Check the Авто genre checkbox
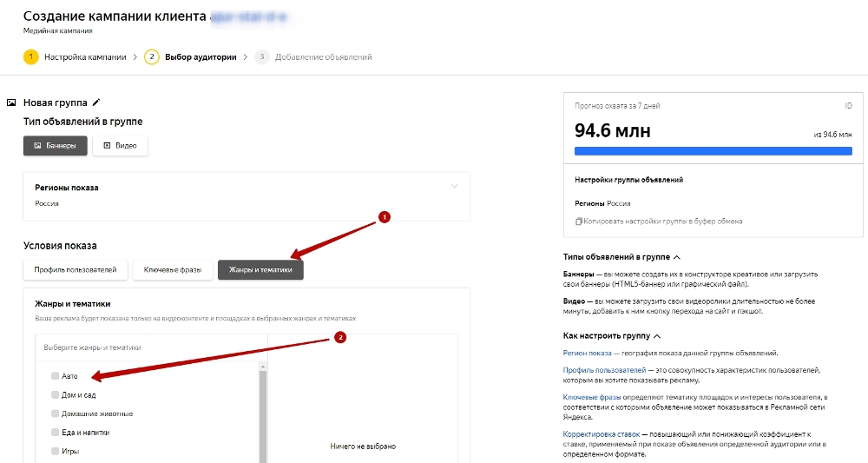Image resolution: width=868 pixels, height=463 pixels. pyautogui.click(x=55, y=376)
